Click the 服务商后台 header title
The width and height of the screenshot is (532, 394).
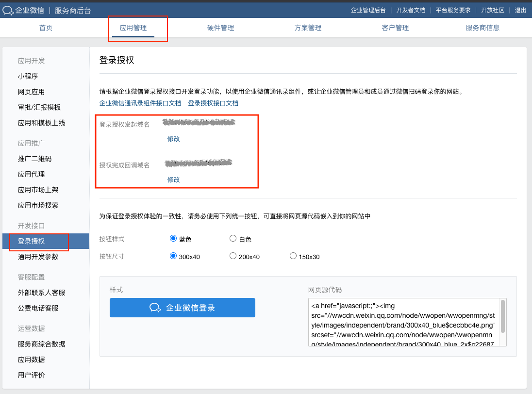coord(73,11)
